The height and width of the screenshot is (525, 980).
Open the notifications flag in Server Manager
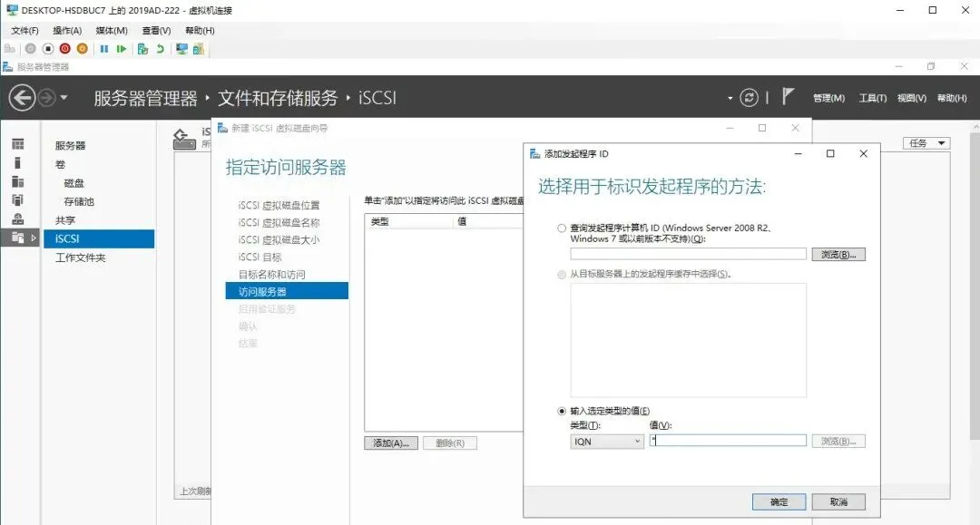coord(788,97)
